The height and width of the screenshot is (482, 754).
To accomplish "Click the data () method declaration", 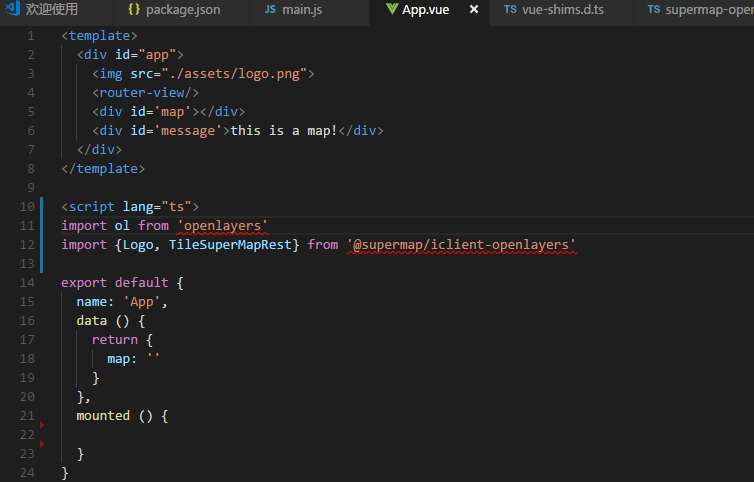I will [111, 321].
